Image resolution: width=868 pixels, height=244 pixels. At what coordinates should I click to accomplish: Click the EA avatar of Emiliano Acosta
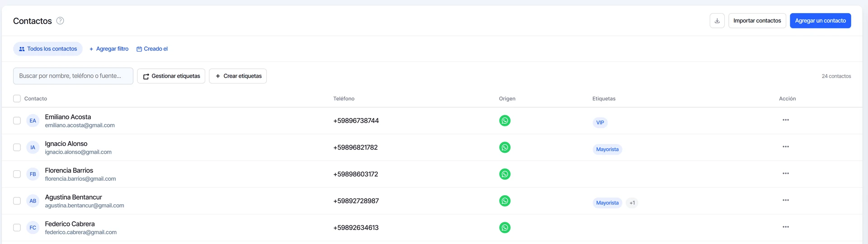tap(33, 121)
